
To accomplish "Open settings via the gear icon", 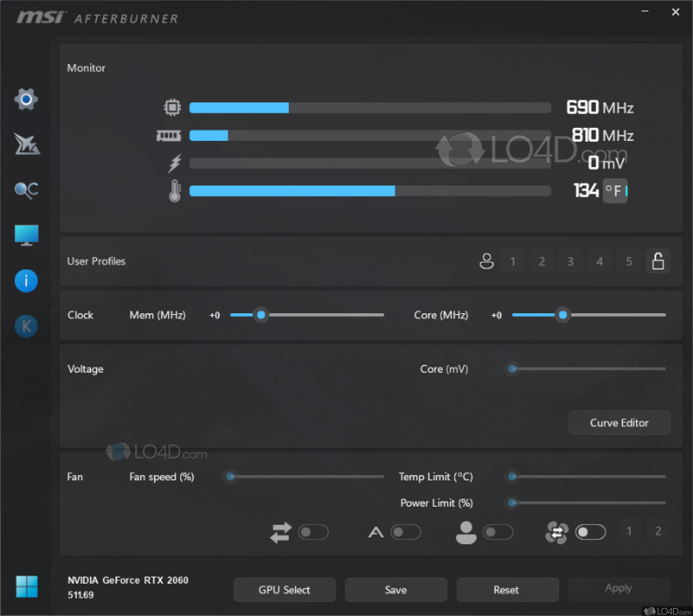I will coord(26,99).
